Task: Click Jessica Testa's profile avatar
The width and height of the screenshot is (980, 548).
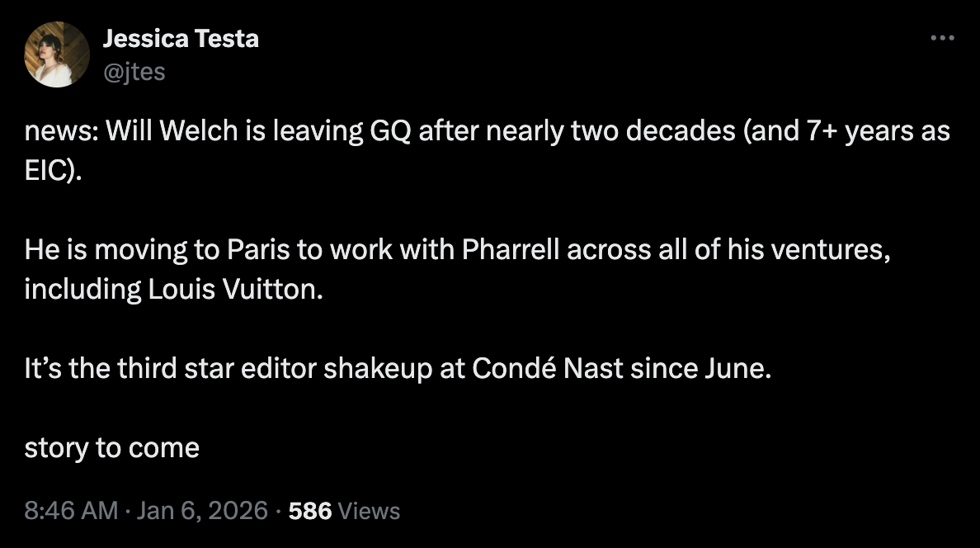Action: point(58,54)
